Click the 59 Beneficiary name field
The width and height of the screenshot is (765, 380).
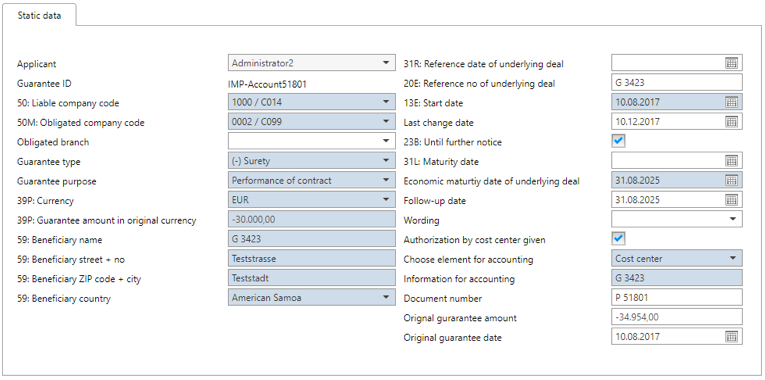[x=311, y=239]
